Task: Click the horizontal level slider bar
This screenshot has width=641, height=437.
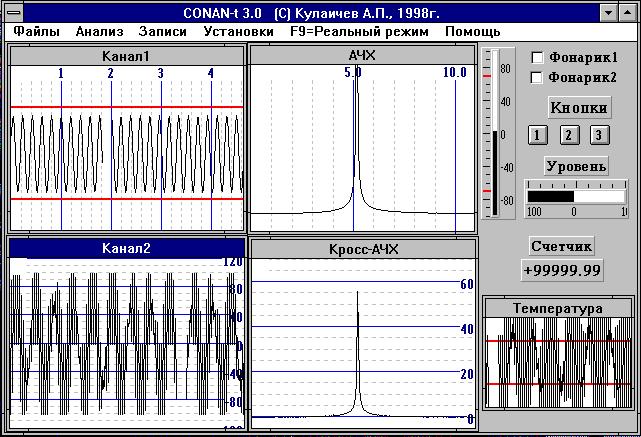Action: (x=576, y=196)
